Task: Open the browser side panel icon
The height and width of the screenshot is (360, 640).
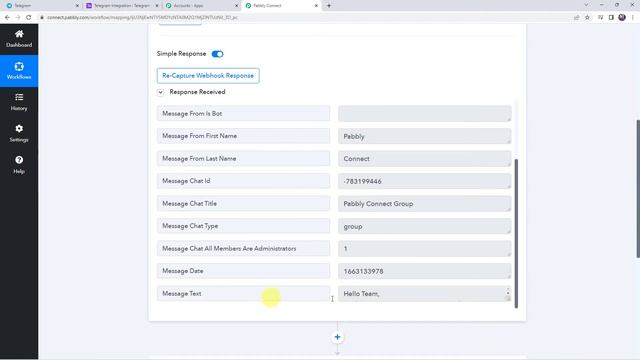Action: [611, 18]
